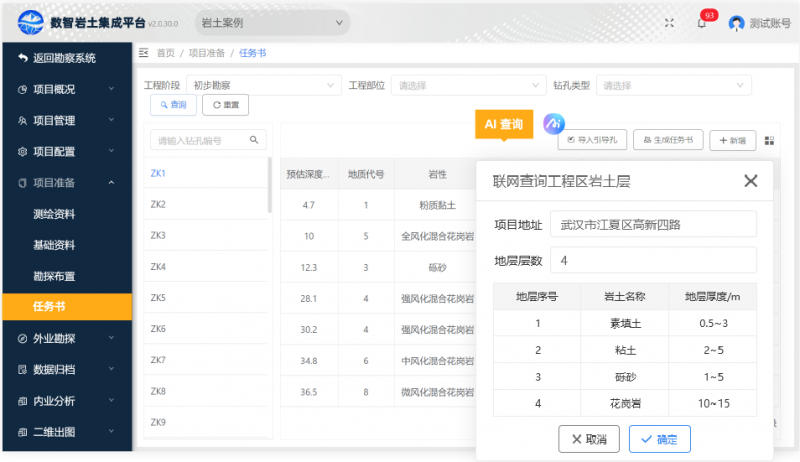Screen dimensions: 800x462
Task: Click the 项目地址 input field
Action: tap(653, 225)
